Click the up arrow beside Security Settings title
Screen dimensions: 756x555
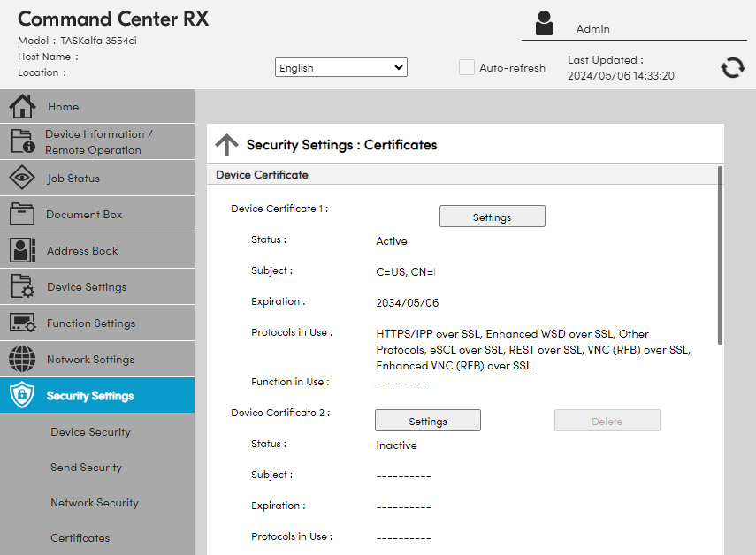[226, 145]
